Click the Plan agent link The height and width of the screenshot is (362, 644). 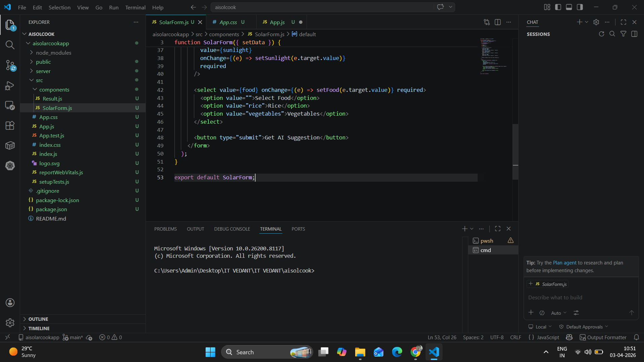[565, 263]
